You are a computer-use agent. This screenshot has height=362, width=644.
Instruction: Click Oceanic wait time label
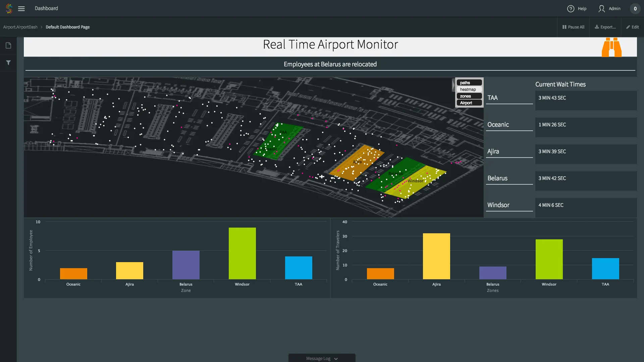498,125
